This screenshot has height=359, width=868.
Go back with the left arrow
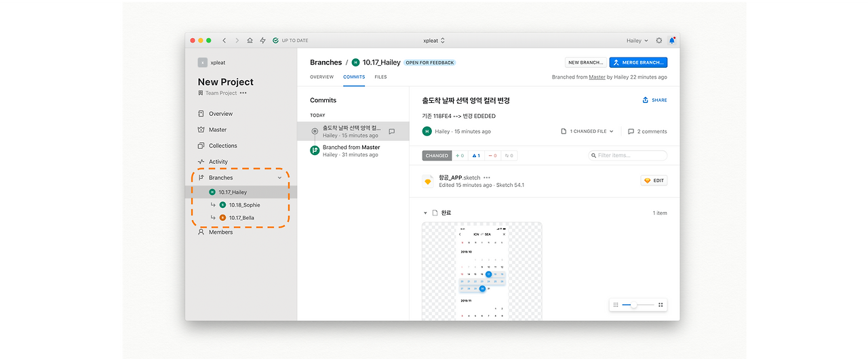pos(224,41)
